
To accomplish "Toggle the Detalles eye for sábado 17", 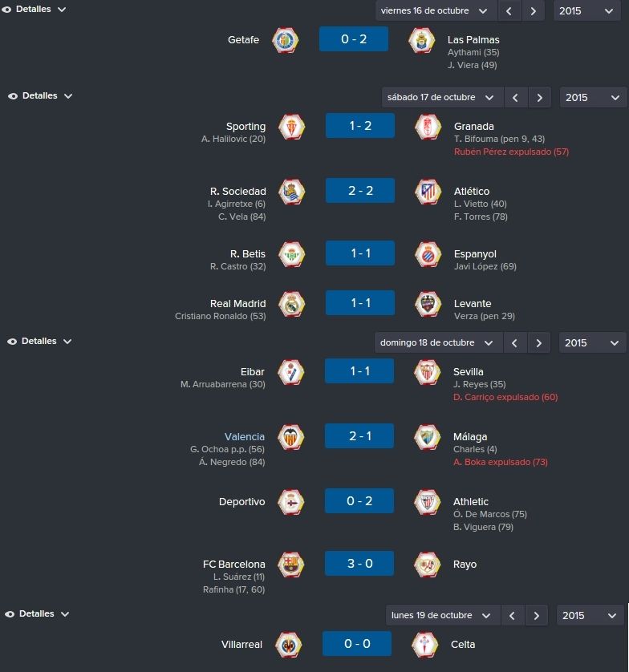I will (x=13, y=96).
